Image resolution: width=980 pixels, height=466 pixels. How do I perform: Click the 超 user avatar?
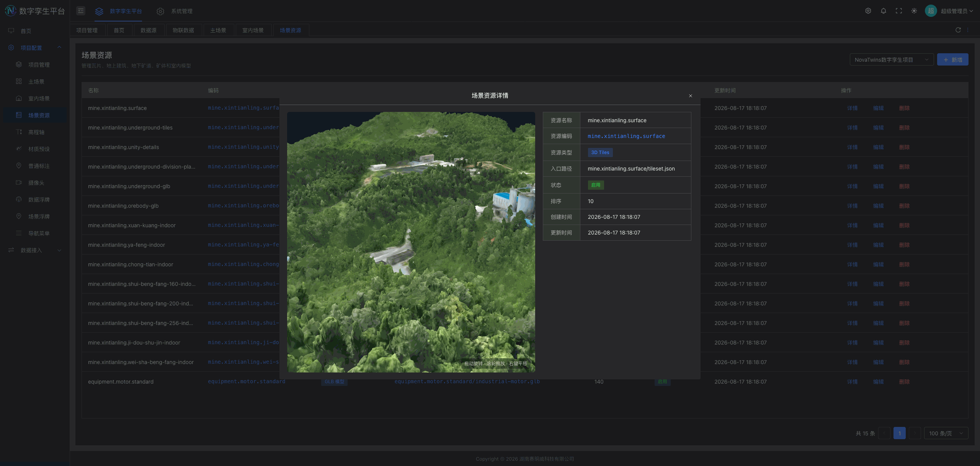931,11
